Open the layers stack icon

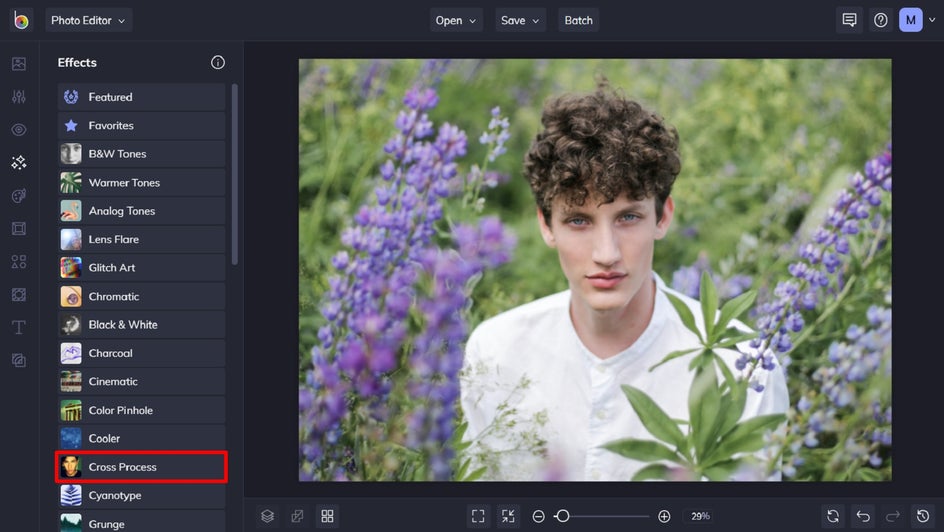click(x=267, y=516)
